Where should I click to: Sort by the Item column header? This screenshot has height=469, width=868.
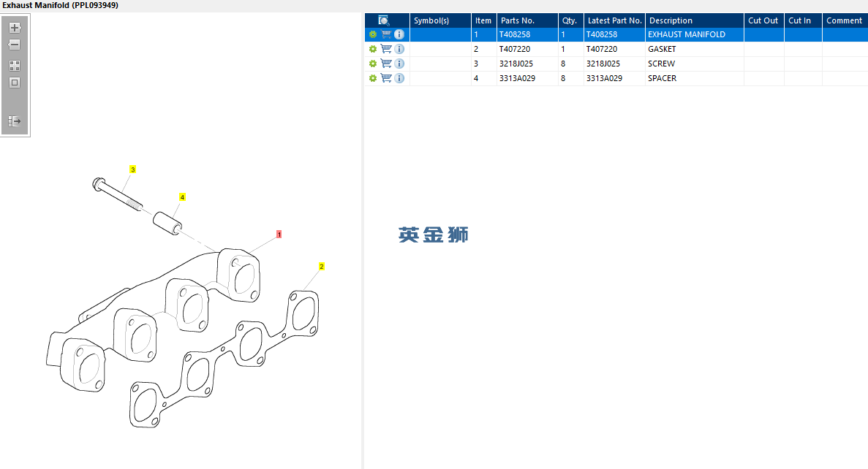(x=484, y=20)
